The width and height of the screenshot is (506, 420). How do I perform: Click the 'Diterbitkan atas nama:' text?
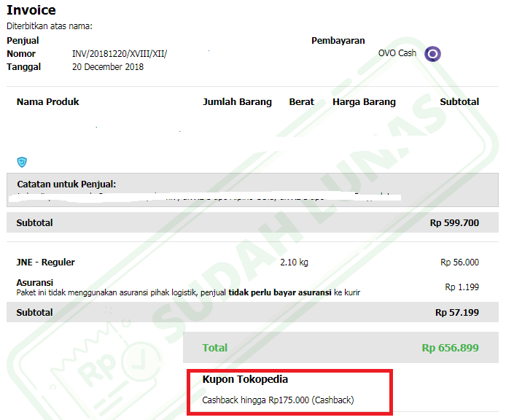(50, 26)
